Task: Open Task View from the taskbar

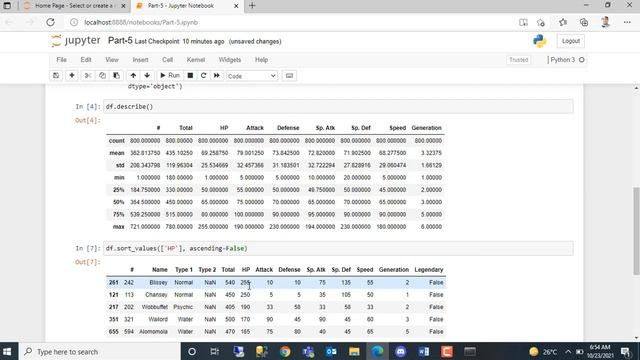Action: tap(214, 351)
